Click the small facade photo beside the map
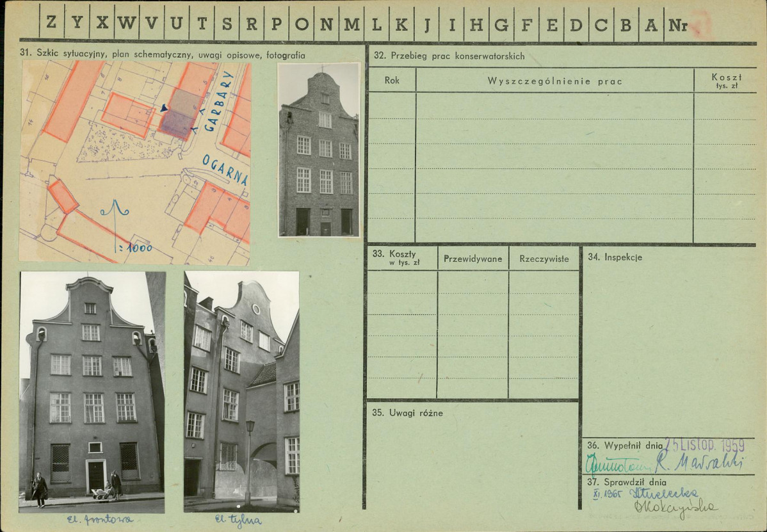The width and height of the screenshot is (767, 532). (319, 150)
